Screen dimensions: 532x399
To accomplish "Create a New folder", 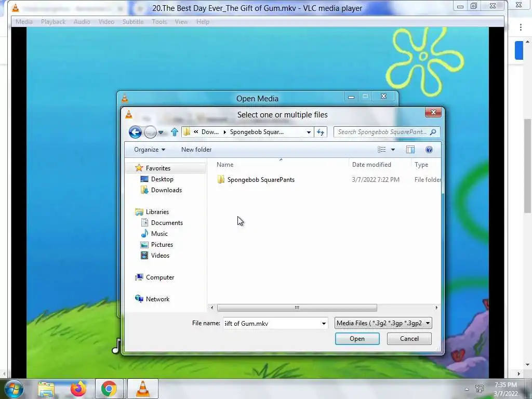I will [196, 150].
